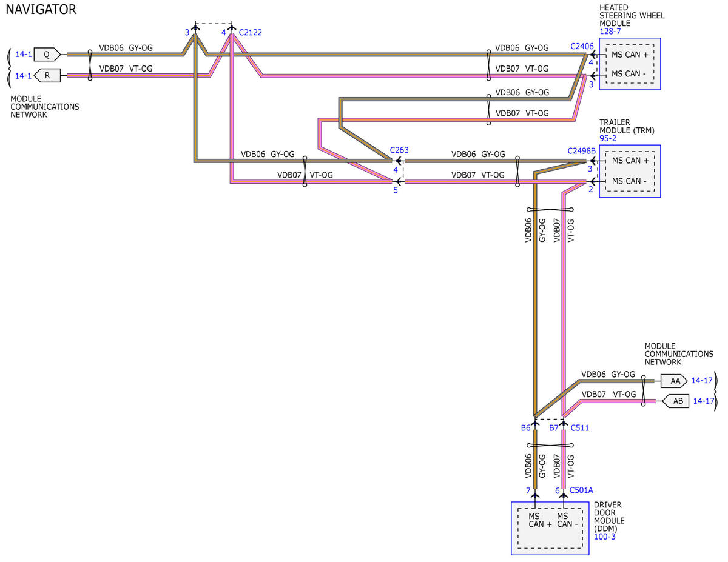Select the AB off-page connector symbol

(675, 401)
